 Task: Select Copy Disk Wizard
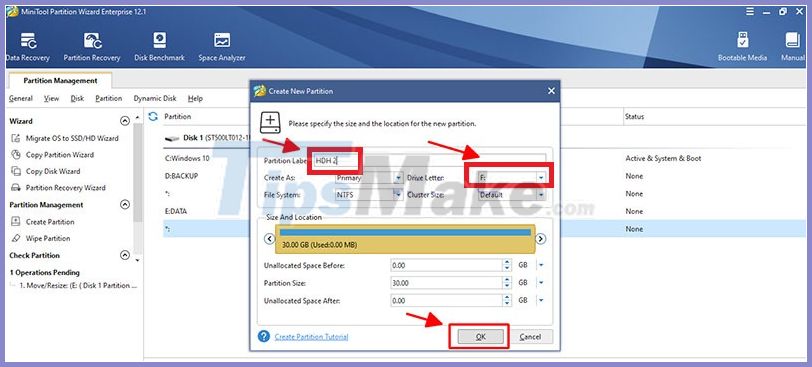click(x=46, y=171)
